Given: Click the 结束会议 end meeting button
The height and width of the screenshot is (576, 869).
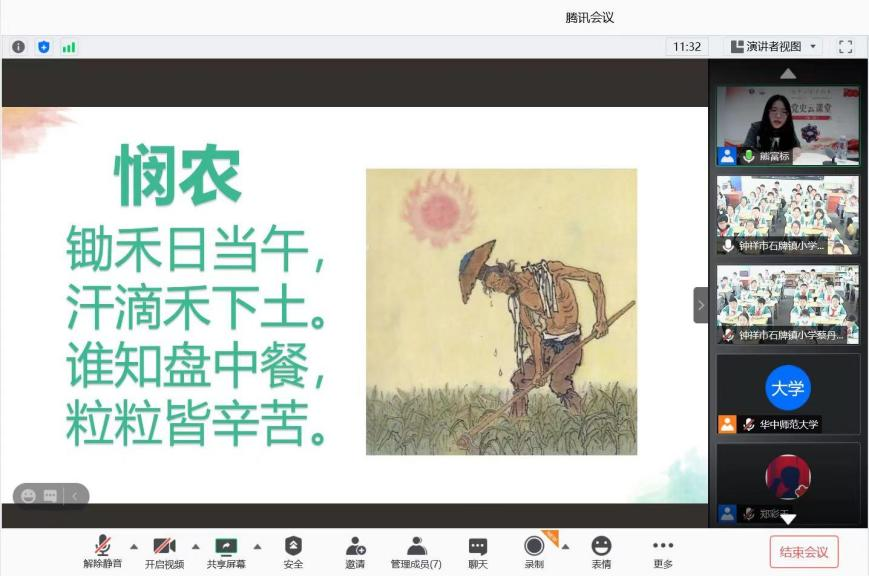Looking at the screenshot, I should [x=804, y=552].
